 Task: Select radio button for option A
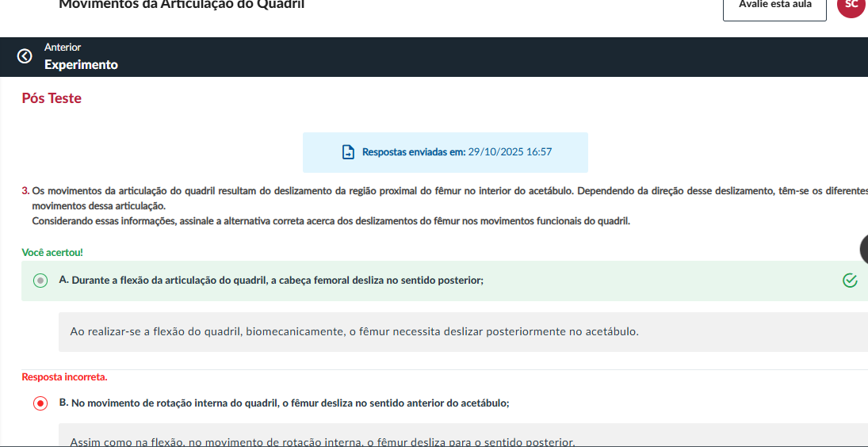point(40,281)
